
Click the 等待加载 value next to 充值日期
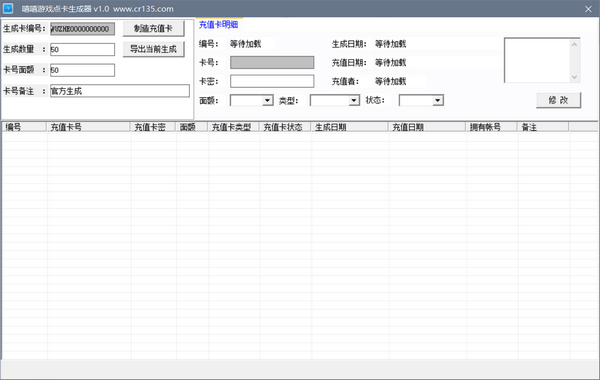pos(390,62)
